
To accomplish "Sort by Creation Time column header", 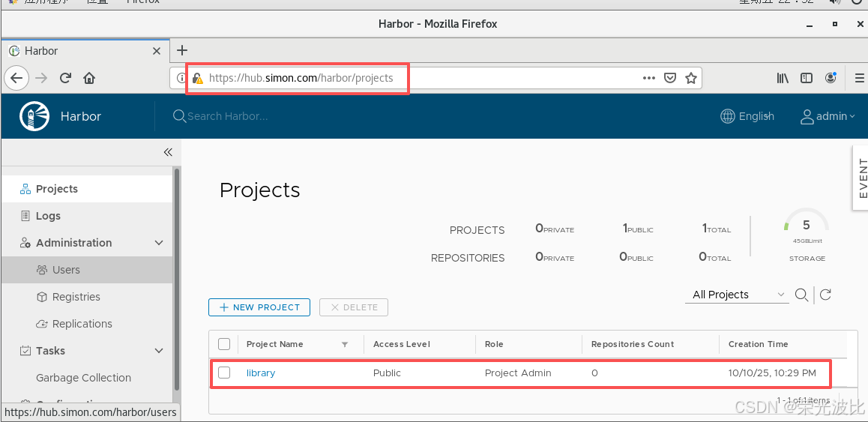I will pos(759,345).
